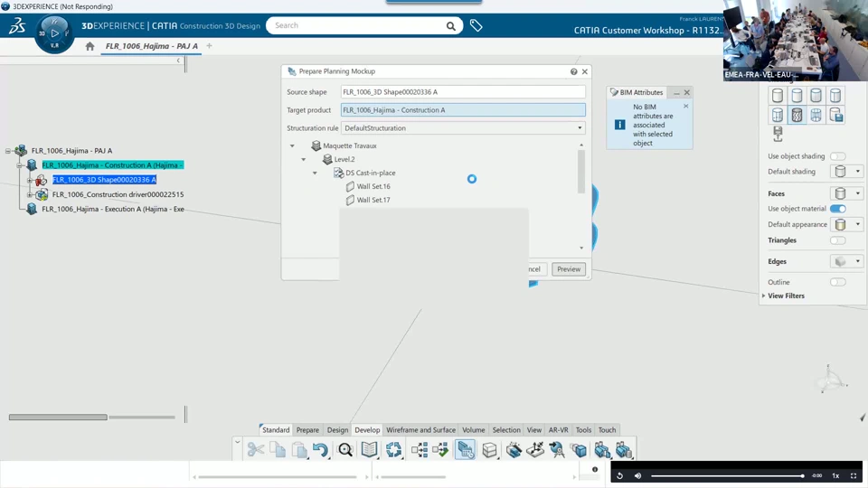
Task: Click the Copy icon in bottom toolbar
Action: point(278,449)
